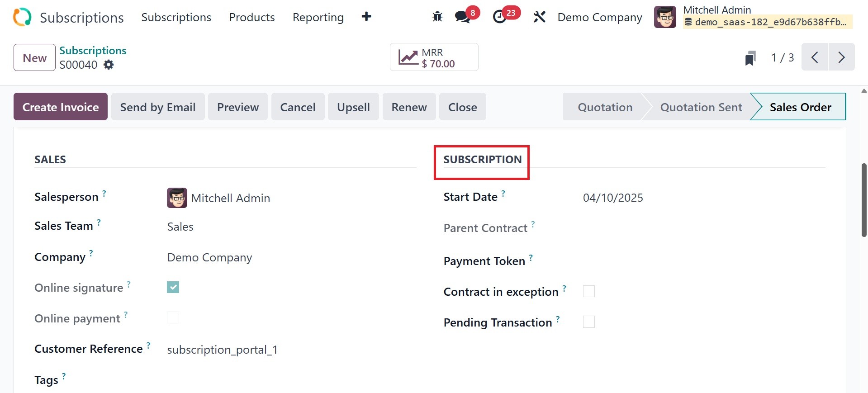The width and height of the screenshot is (868, 393).
Task: Open the chat conversations icon
Action: click(462, 17)
